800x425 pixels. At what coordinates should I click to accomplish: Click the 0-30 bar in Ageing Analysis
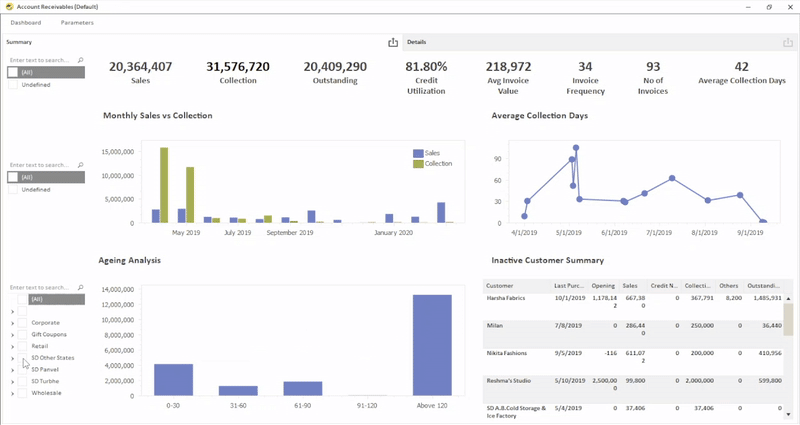[173, 380]
